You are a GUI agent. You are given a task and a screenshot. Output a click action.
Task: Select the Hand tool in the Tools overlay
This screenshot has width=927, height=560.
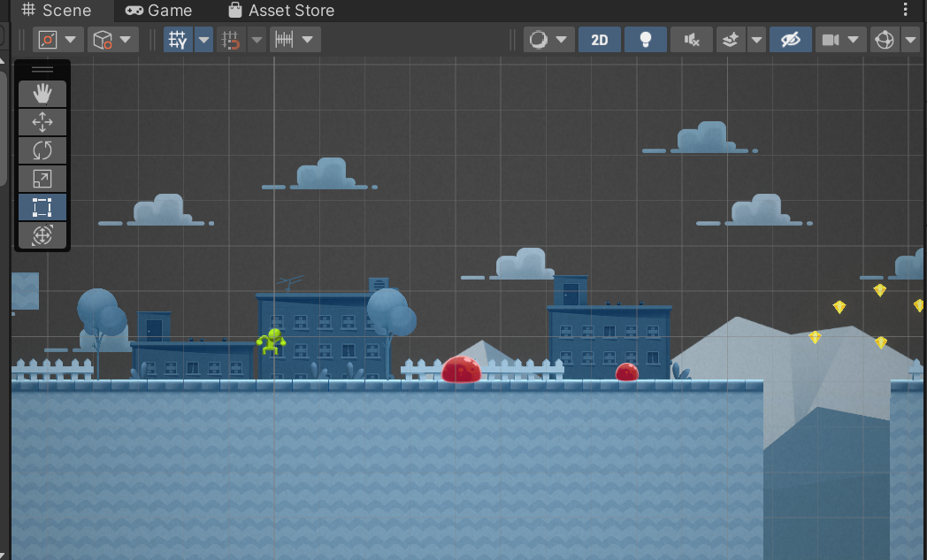(42, 93)
